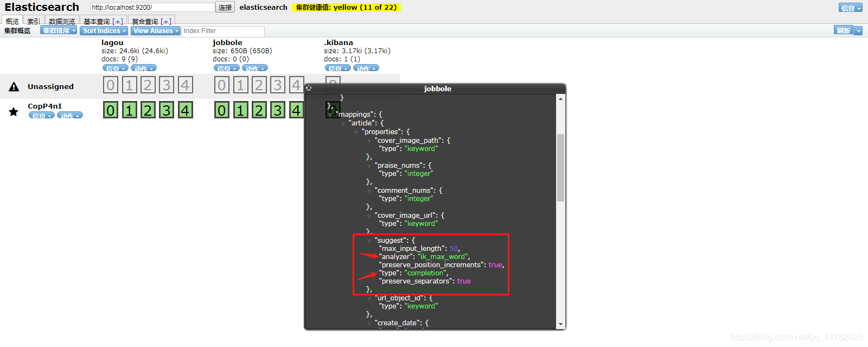The height and width of the screenshot is (347, 868).
Task: Open CopP4nI node 动作 dropdown
Action: 70,116
